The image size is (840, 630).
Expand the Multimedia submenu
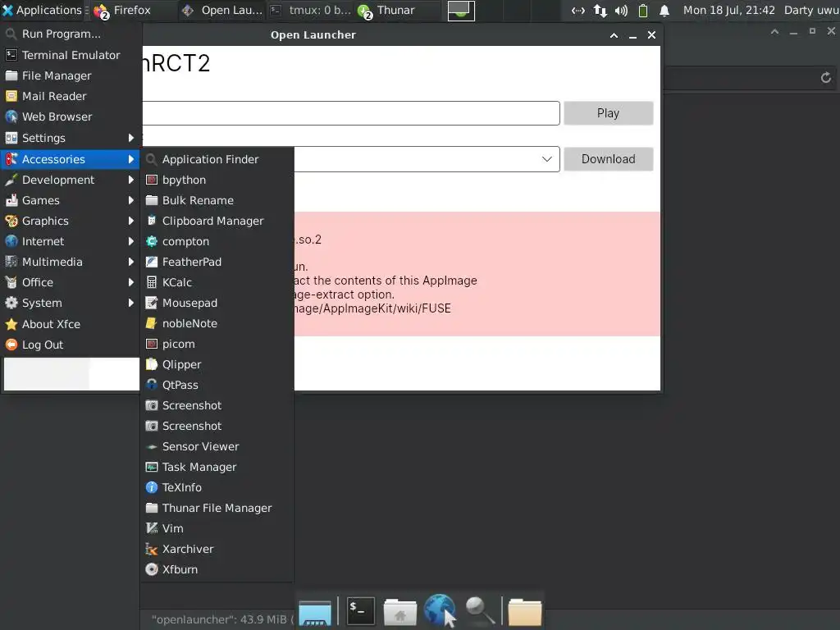tap(71, 262)
